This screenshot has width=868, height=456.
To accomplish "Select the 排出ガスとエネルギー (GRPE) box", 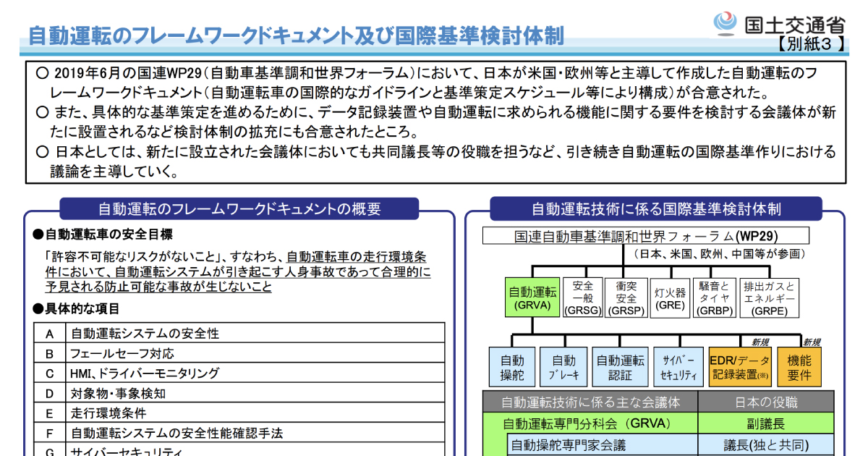I will point(769,297).
